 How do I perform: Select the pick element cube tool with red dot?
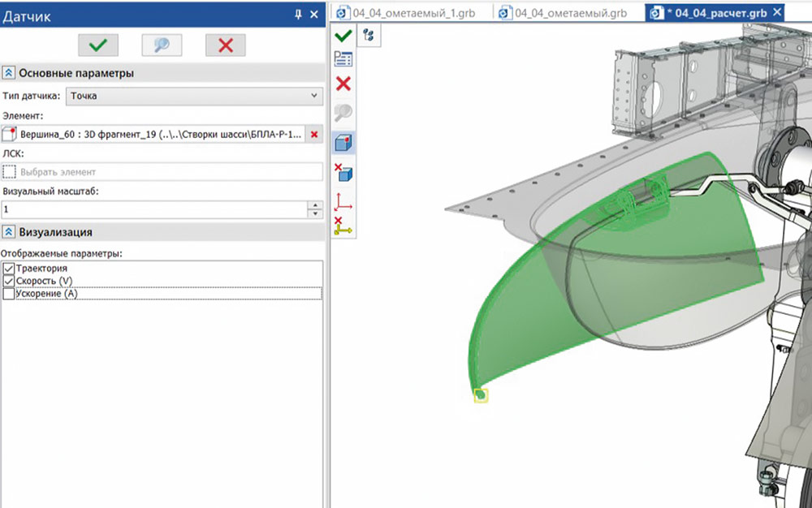(x=343, y=143)
